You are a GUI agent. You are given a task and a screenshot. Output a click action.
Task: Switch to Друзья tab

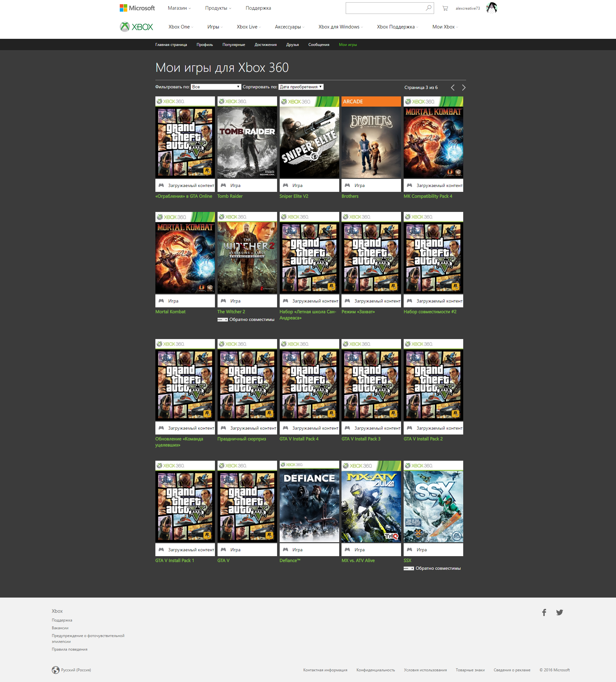point(292,45)
